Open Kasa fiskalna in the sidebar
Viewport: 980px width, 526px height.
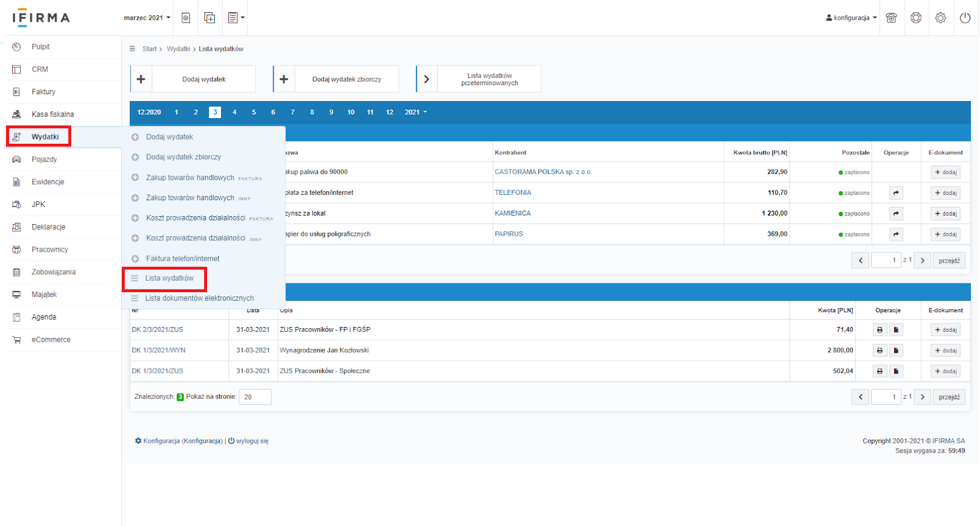point(53,115)
